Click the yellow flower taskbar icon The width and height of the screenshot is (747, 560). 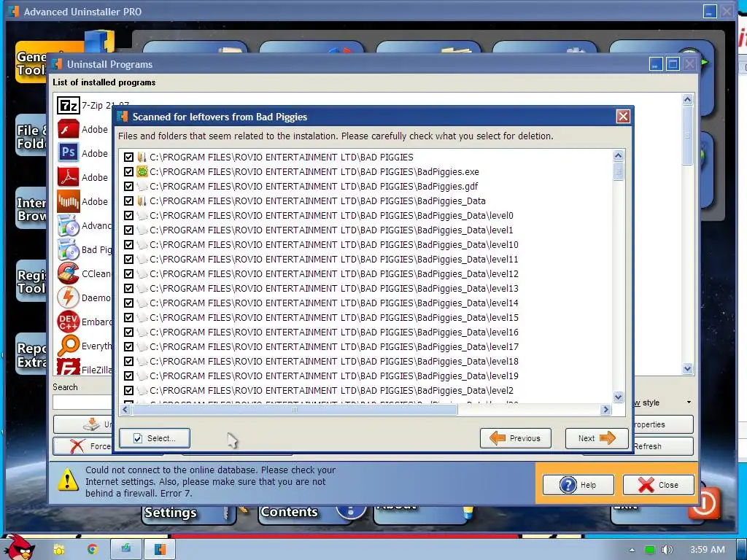pos(58,550)
